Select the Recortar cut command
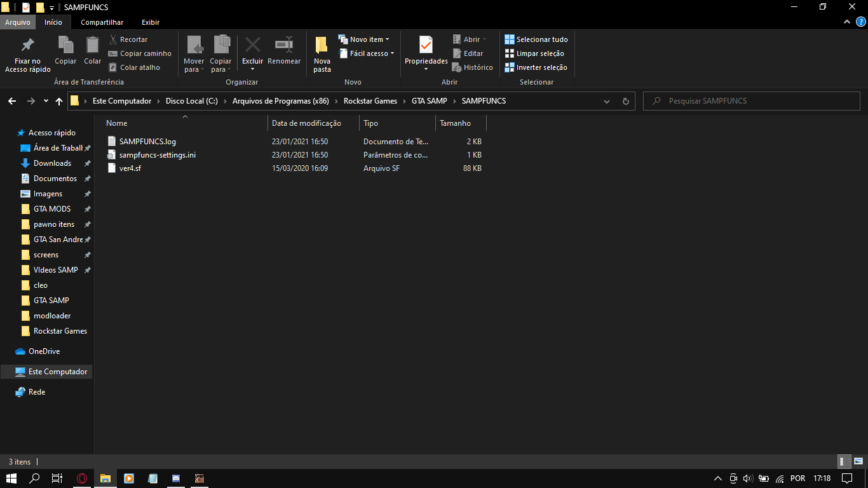The height and width of the screenshot is (488, 868). [128, 39]
